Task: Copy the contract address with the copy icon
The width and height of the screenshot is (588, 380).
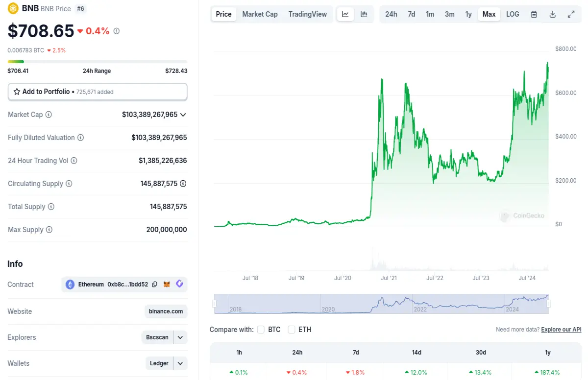Action: pos(155,285)
